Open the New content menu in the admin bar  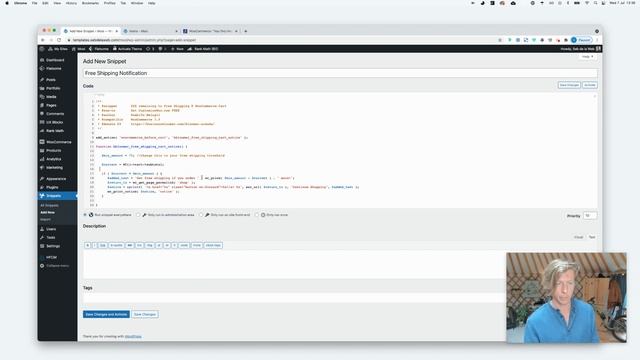pyautogui.click(x=178, y=49)
